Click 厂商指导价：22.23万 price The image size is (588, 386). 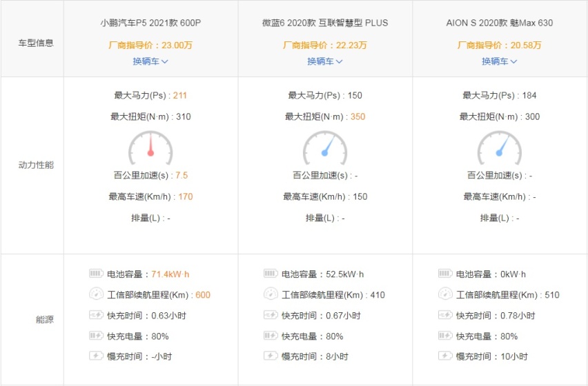pos(325,45)
